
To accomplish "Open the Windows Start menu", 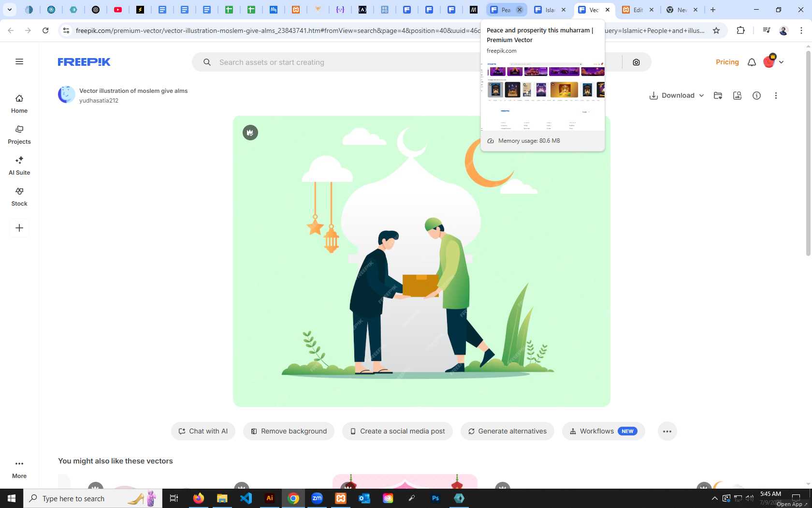I will [x=12, y=498].
